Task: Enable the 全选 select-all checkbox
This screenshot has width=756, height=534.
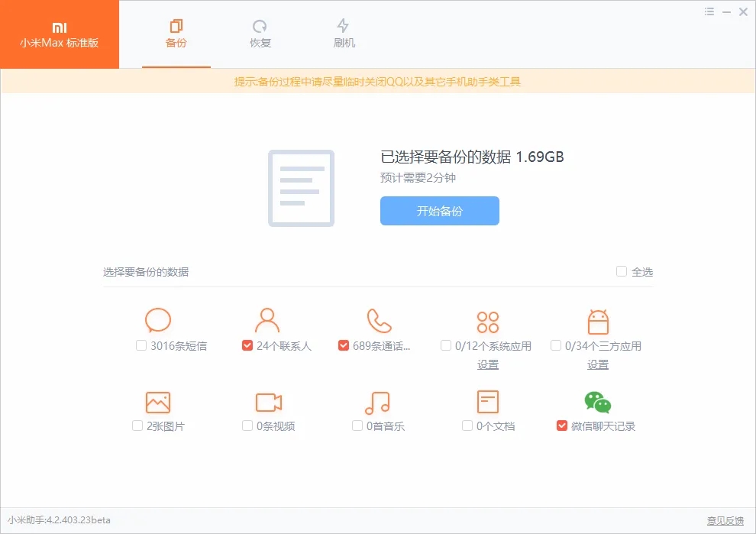Action: pos(622,271)
